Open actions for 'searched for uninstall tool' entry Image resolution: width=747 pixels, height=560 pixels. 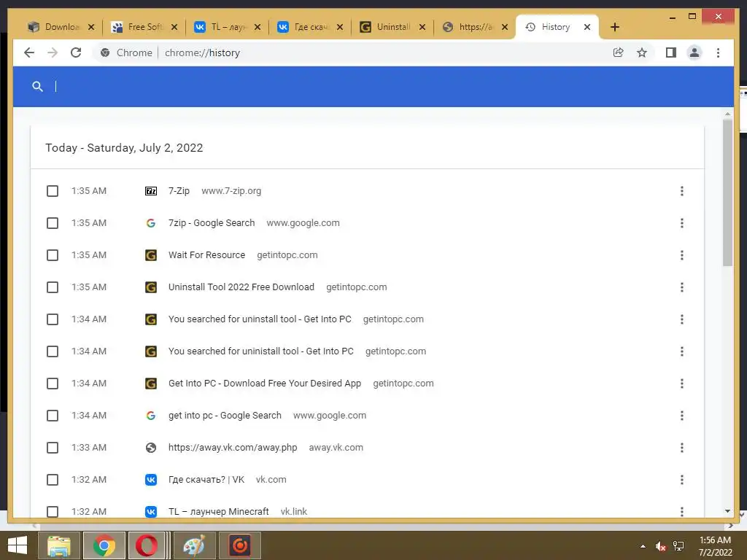coord(682,319)
